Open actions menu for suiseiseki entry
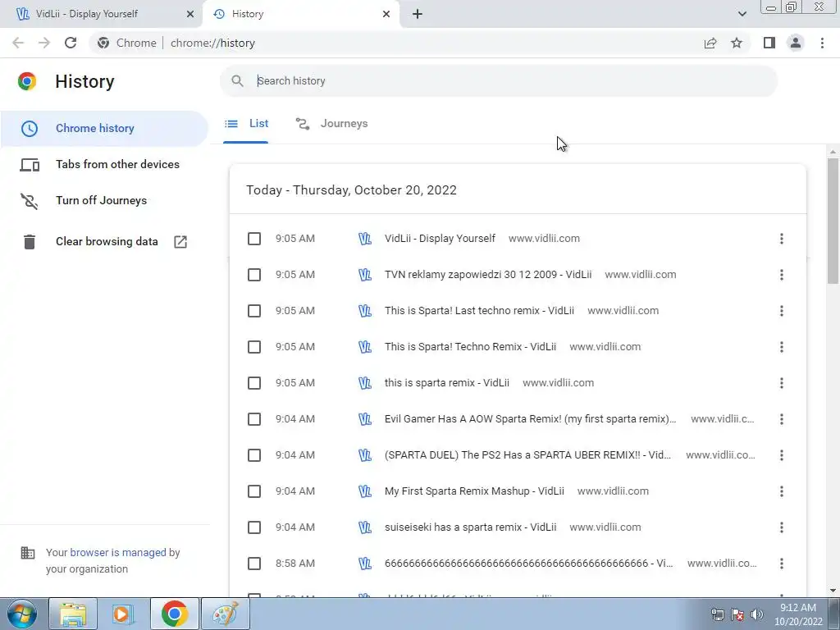This screenshot has height=630, width=840. click(782, 527)
